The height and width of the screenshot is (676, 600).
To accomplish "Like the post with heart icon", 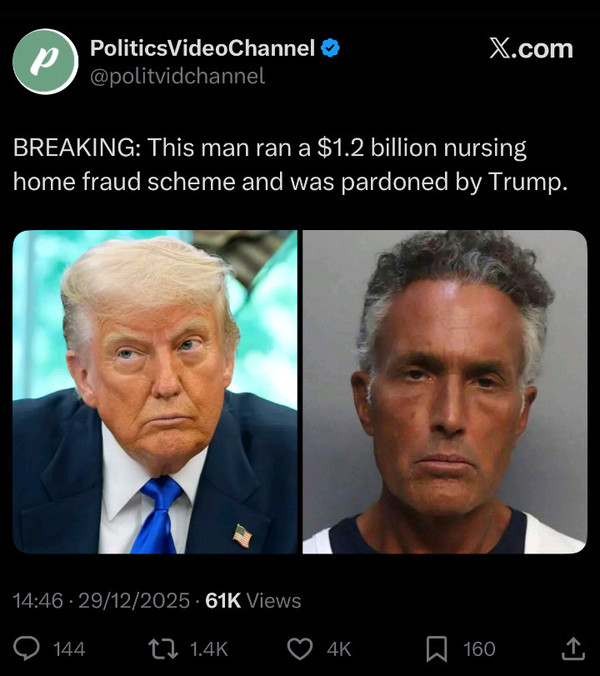I will pyautogui.click(x=300, y=649).
